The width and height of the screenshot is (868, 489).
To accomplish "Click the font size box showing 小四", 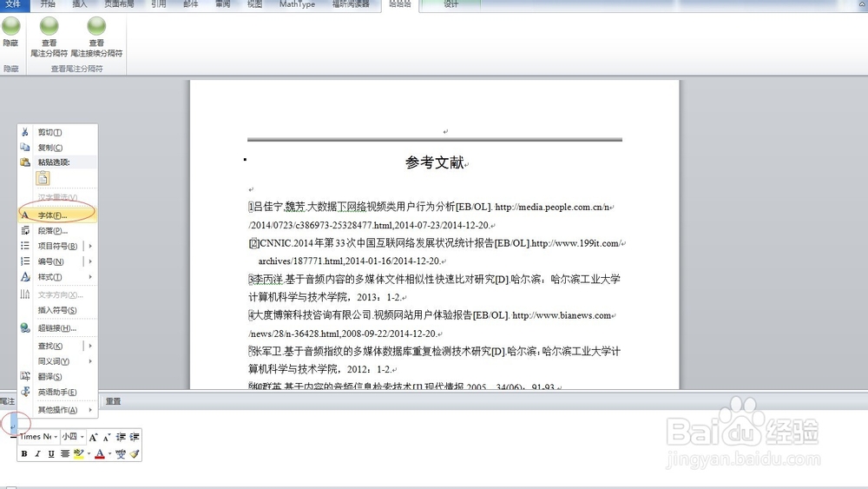I will [69, 436].
